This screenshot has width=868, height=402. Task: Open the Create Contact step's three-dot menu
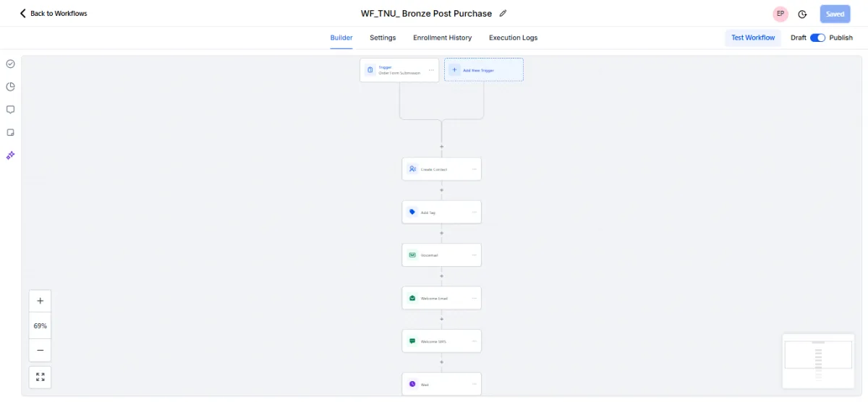pyautogui.click(x=475, y=169)
